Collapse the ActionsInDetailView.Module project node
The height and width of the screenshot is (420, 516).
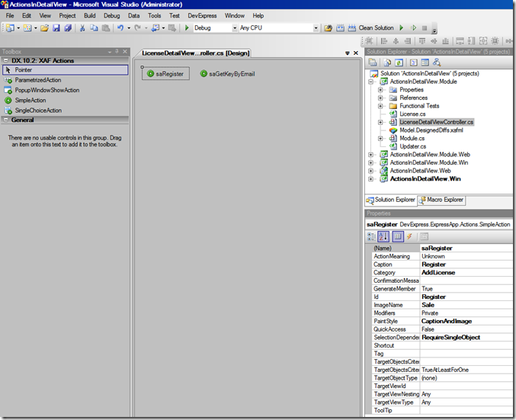(x=371, y=82)
